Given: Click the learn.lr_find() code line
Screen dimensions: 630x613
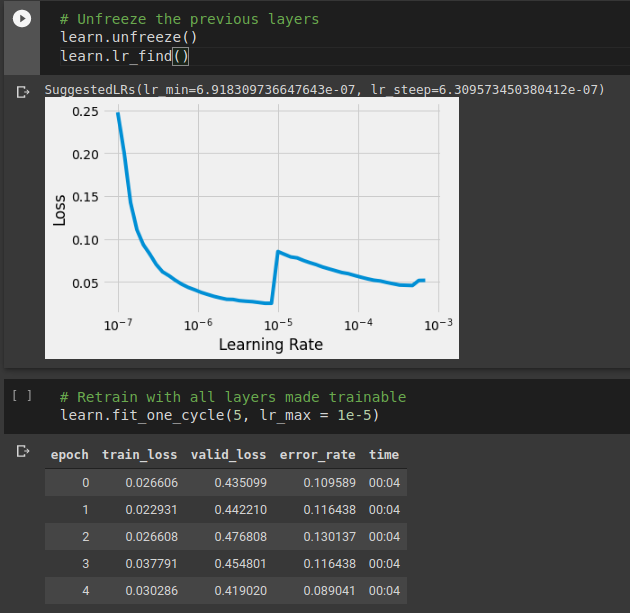Looking at the screenshot, I should click(124, 55).
